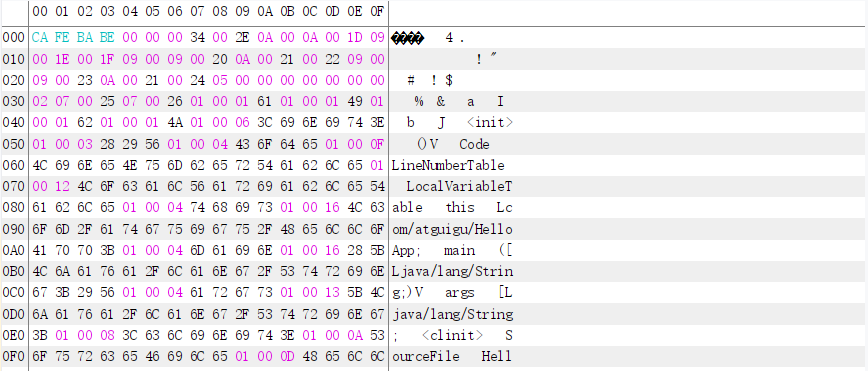Click the word args in ASCII column

click(459, 292)
